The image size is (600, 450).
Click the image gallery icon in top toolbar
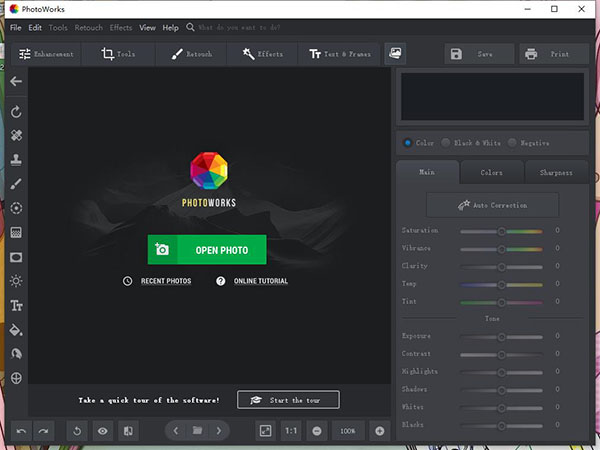click(x=395, y=53)
